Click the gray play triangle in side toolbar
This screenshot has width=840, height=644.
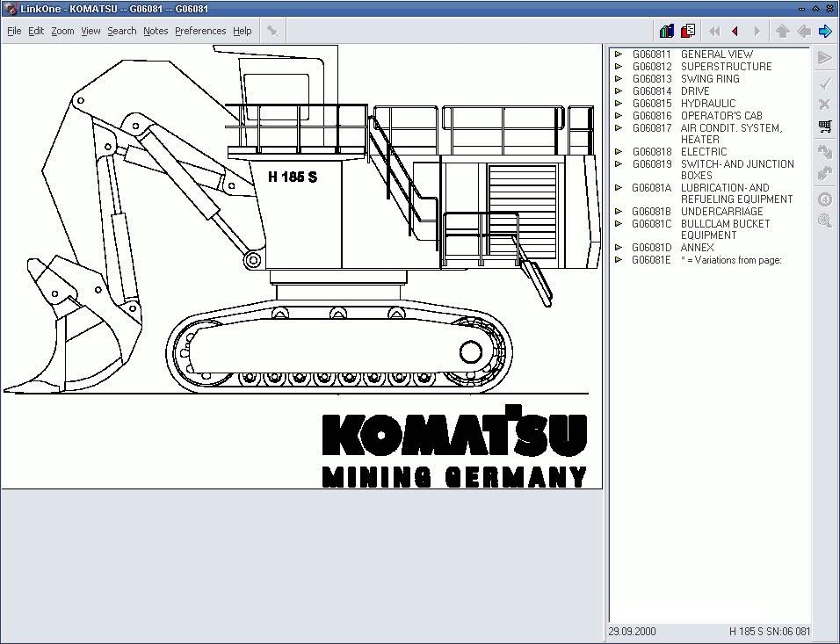tap(825, 57)
